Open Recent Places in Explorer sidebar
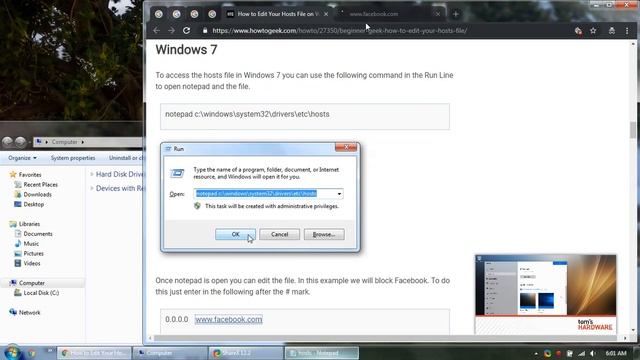Image resolution: width=640 pixels, height=360 pixels. (40, 184)
